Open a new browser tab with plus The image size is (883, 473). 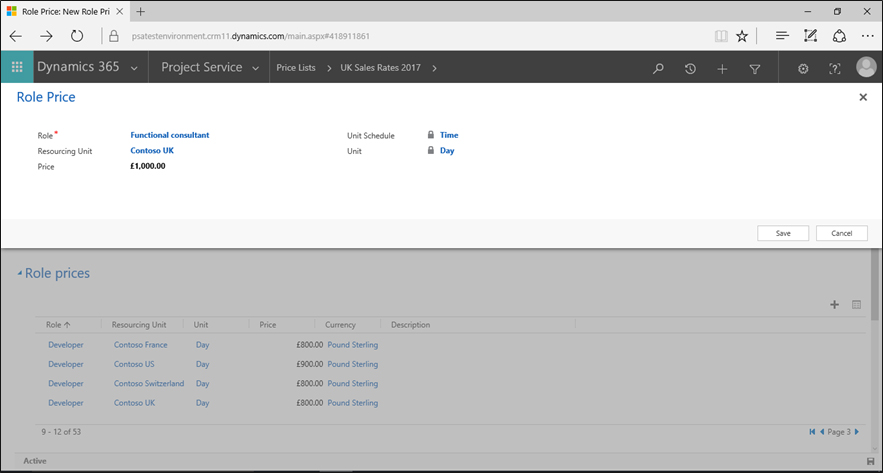coord(141,11)
